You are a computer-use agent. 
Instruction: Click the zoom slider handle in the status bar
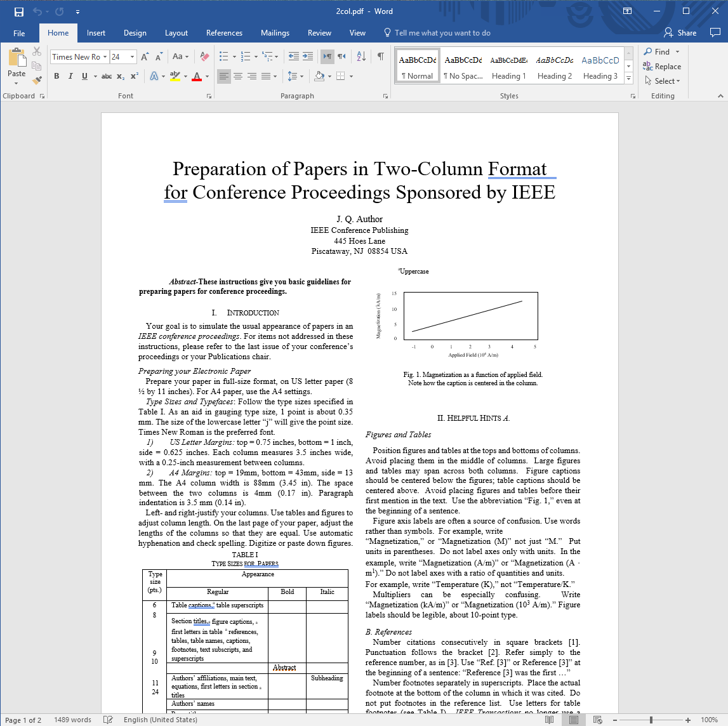coord(651,720)
